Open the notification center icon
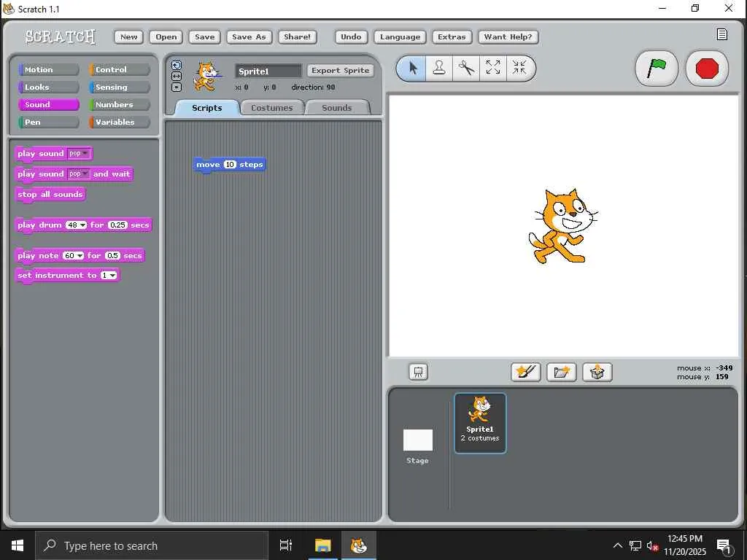747x560 pixels. (724, 547)
